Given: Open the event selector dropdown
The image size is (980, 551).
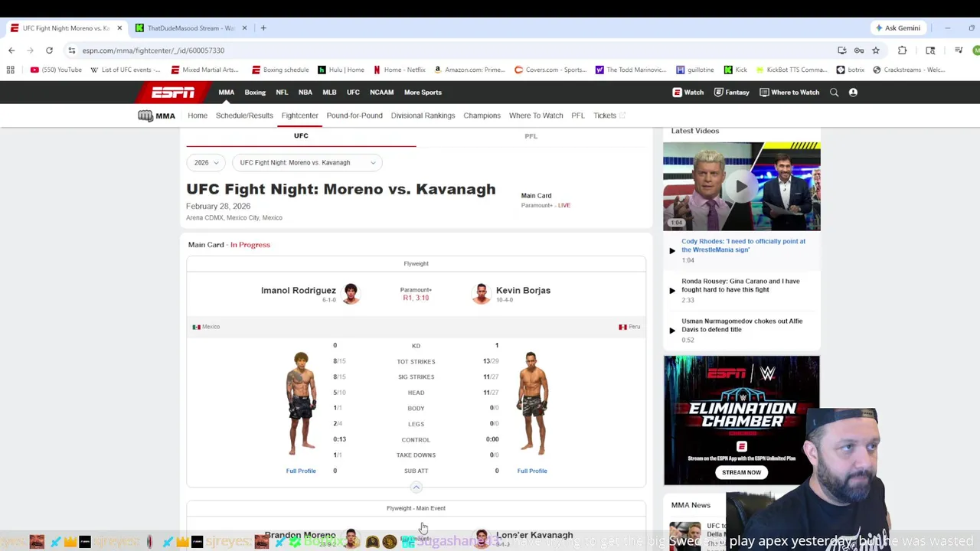Looking at the screenshot, I should tap(307, 162).
